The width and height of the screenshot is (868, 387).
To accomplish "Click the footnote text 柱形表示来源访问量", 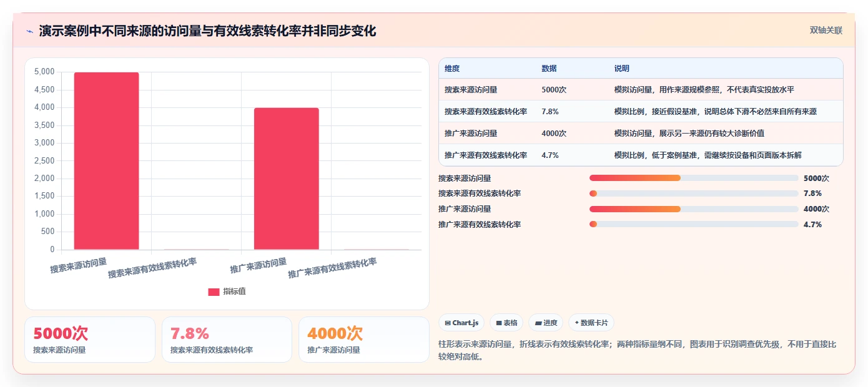I will 476,344.
